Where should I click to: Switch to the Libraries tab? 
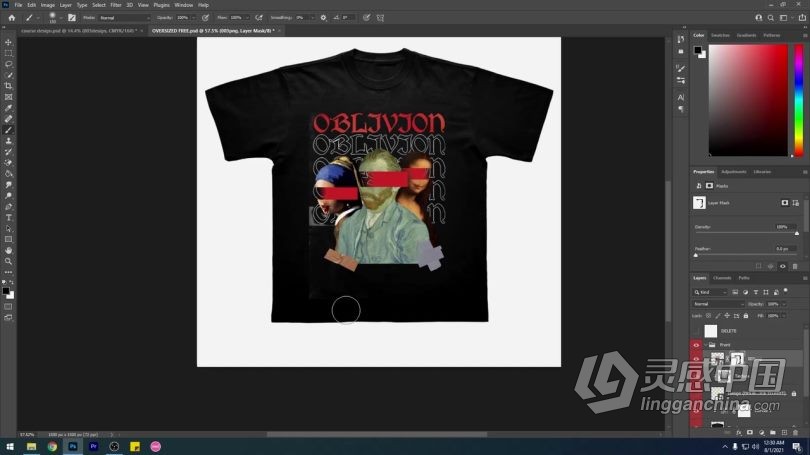click(x=762, y=171)
